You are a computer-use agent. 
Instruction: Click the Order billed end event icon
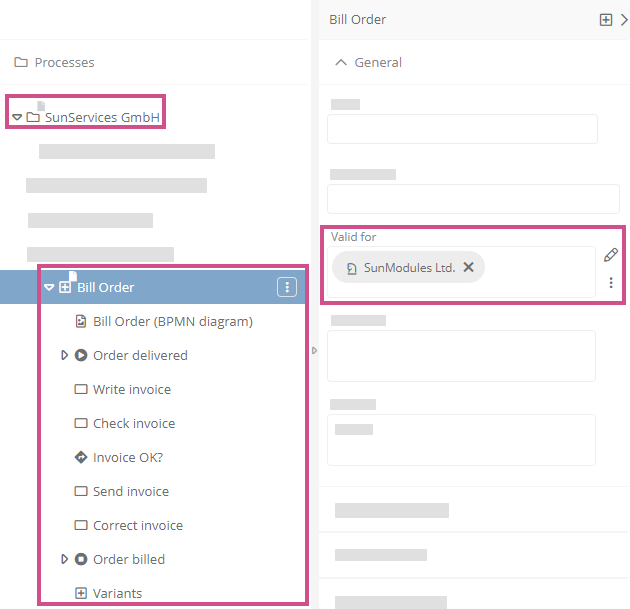(x=81, y=559)
